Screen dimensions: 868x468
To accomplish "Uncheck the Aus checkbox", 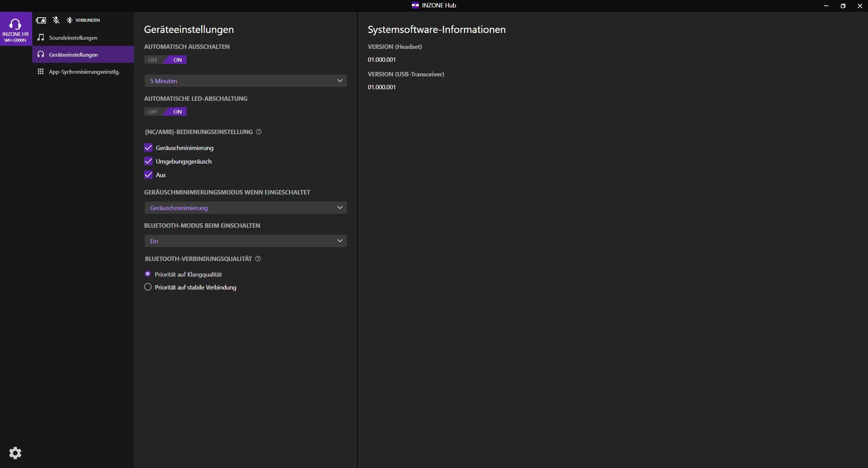I will click(148, 175).
